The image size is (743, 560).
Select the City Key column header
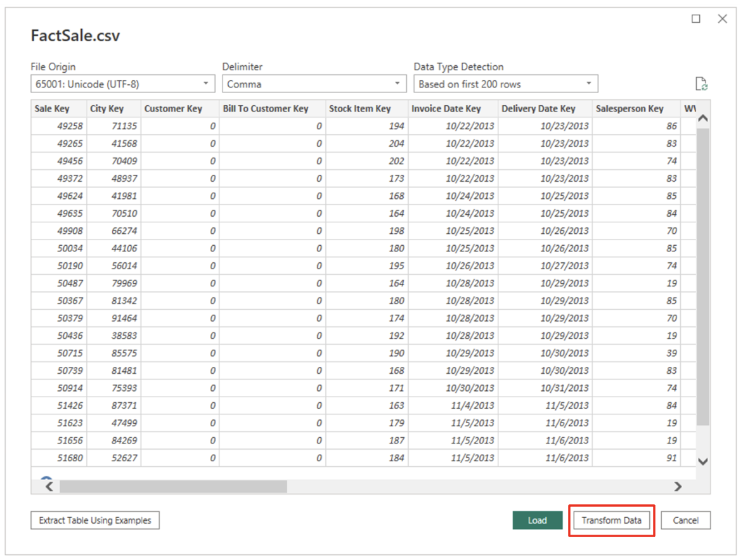click(113, 108)
